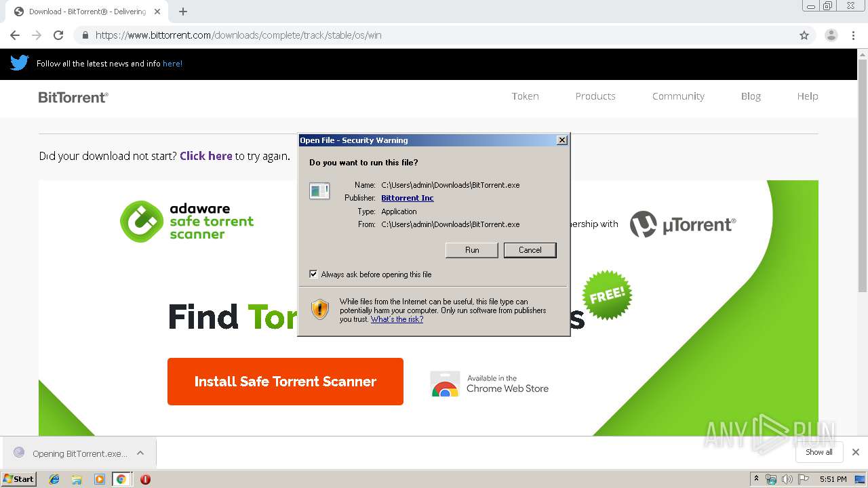This screenshot has width=868, height=488.
Task: Click Chrome icon in taskbar
Action: 121,479
